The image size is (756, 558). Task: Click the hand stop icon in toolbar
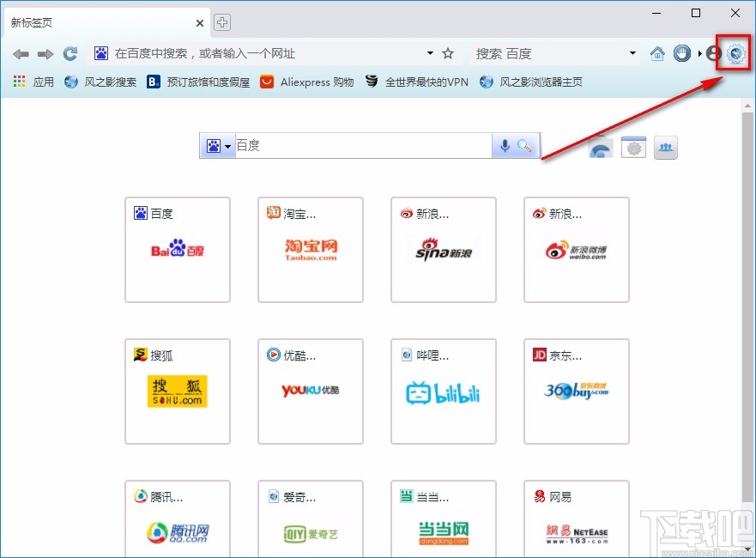(x=682, y=53)
